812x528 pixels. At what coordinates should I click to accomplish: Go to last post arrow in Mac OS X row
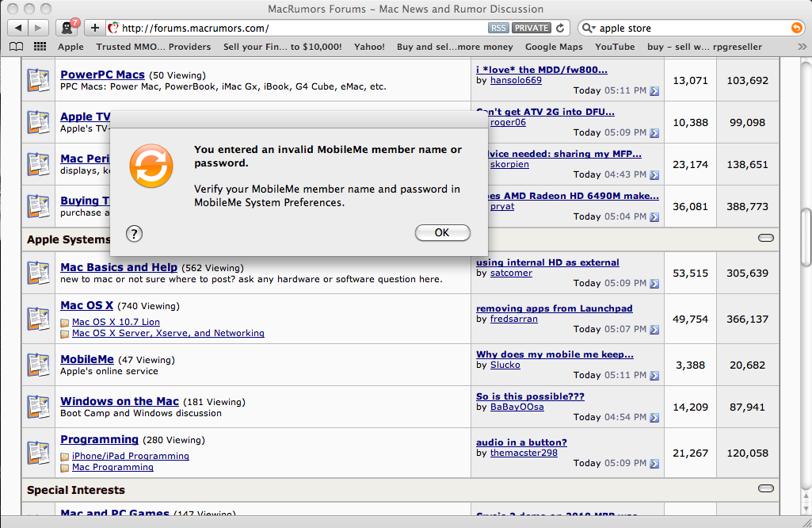[654, 330]
